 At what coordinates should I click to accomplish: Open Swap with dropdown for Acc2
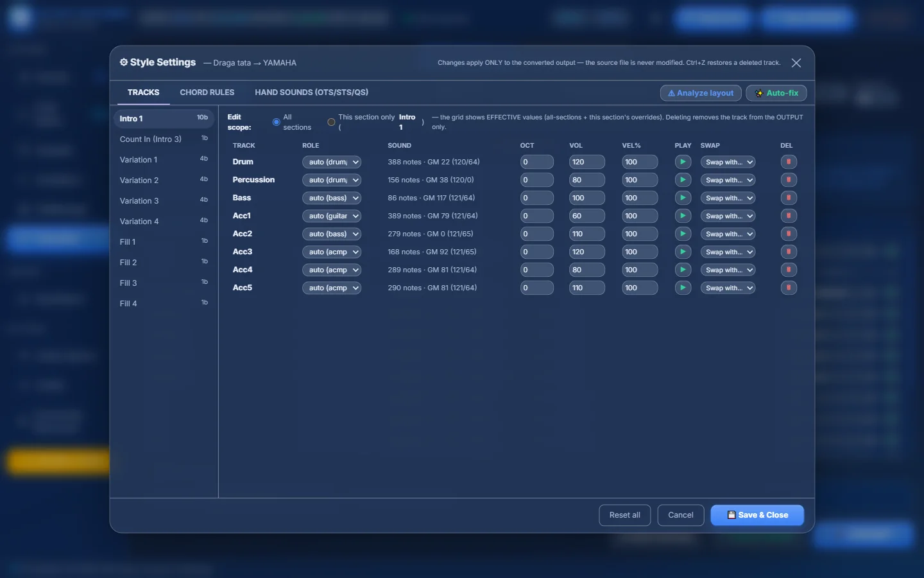tap(728, 234)
